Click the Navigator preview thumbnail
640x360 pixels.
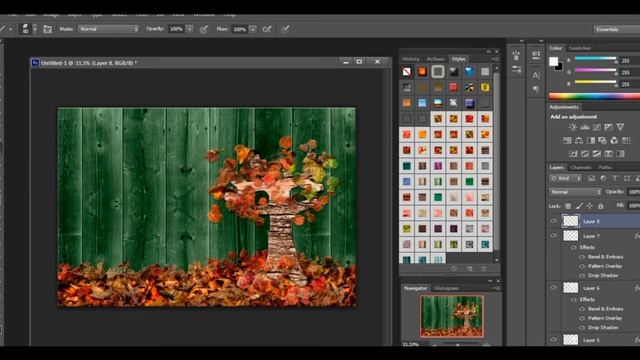451,316
